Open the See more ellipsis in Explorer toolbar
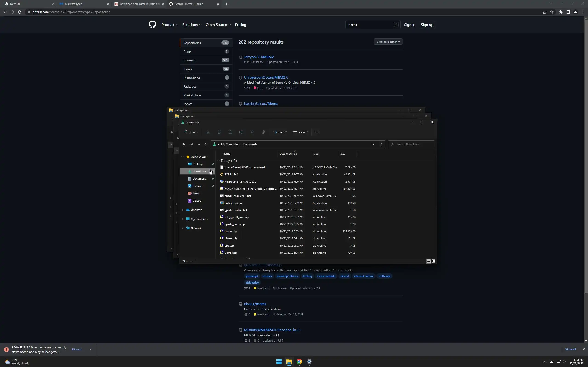Viewport: 588px width, 367px height. point(317,132)
